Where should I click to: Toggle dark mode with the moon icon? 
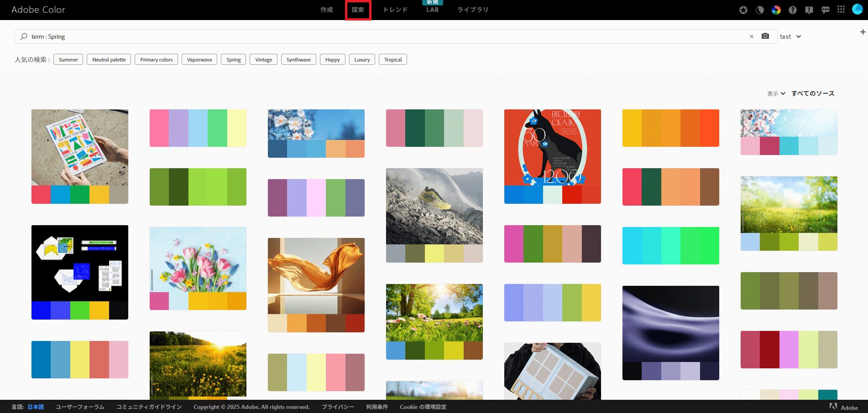click(x=760, y=10)
